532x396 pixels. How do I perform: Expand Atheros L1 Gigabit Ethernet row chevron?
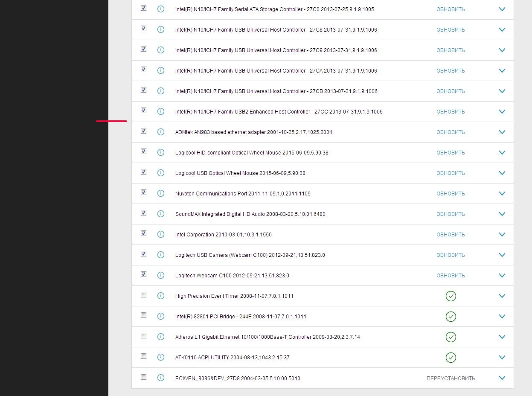[x=502, y=337]
